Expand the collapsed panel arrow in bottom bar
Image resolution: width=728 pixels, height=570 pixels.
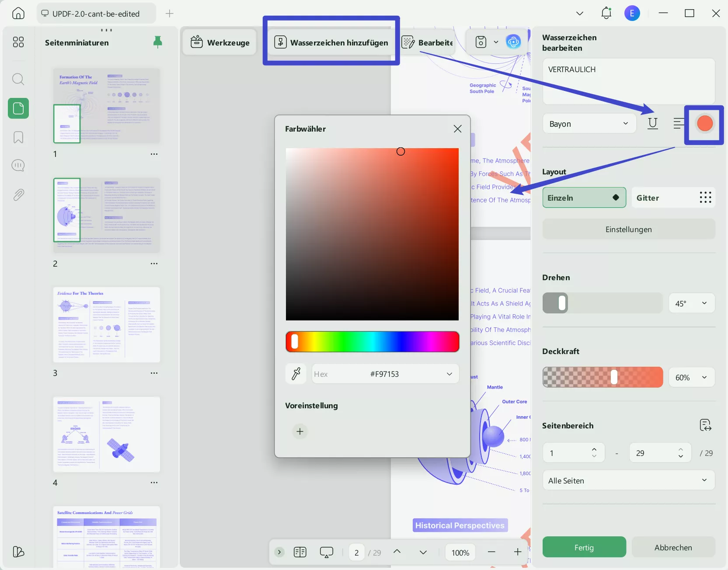tap(279, 552)
